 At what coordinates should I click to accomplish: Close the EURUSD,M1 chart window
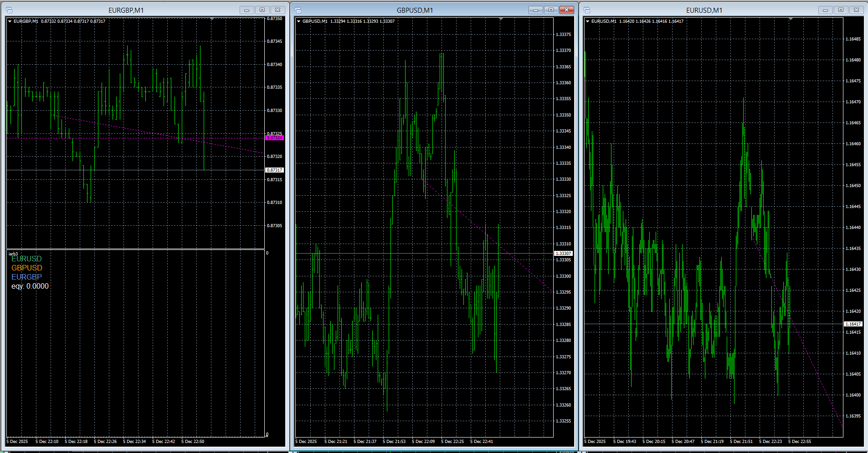coord(856,10)
